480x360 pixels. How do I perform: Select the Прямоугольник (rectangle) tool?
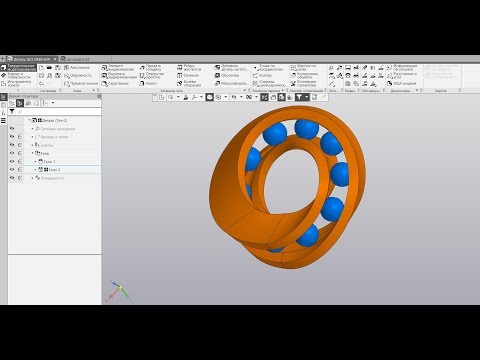tap(81, 84)
